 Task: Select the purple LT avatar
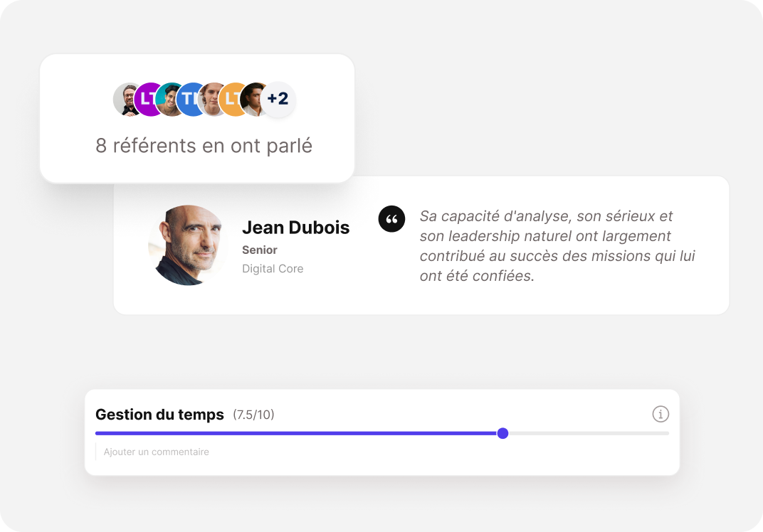point(147,99)
